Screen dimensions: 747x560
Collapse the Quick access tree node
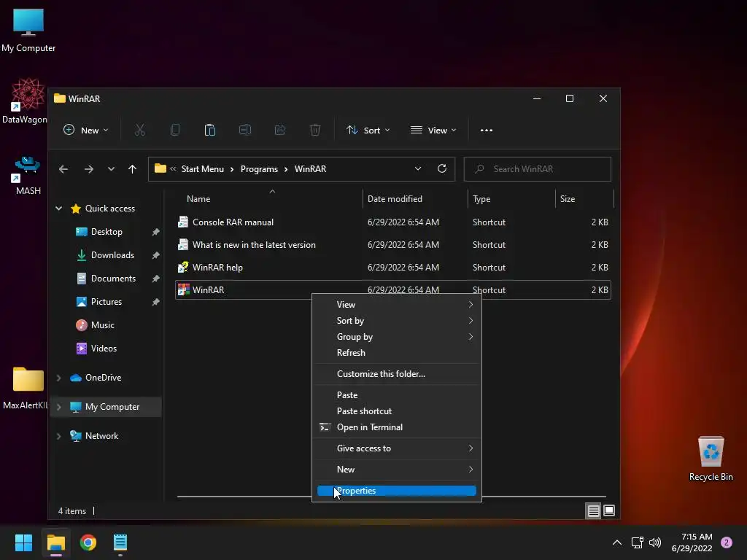coord(58,208)
